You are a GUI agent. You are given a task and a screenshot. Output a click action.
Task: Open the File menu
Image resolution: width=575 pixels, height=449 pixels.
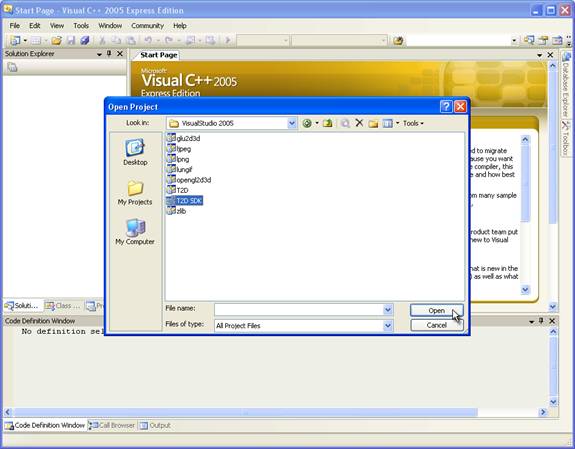click(x=15, y=25)
